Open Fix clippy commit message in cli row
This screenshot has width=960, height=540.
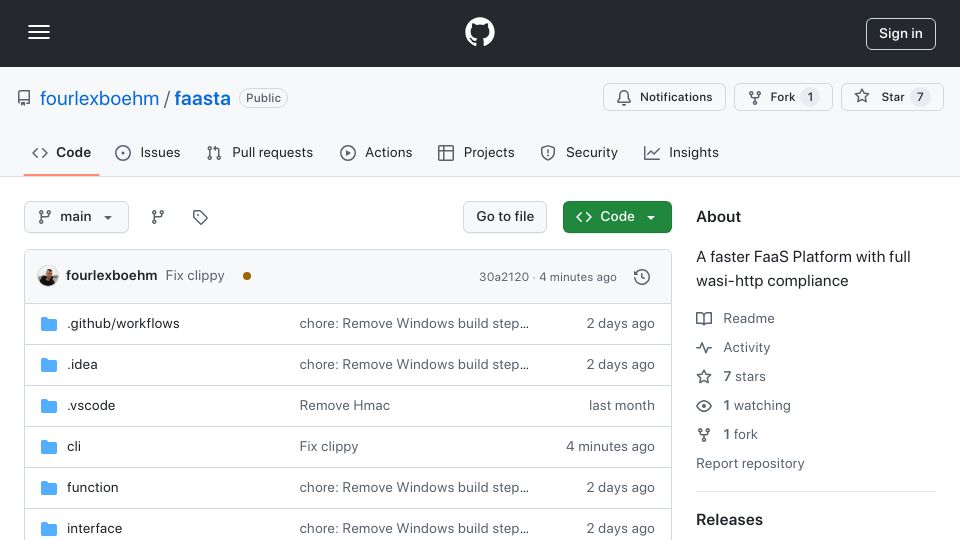(x=329, y=446)
